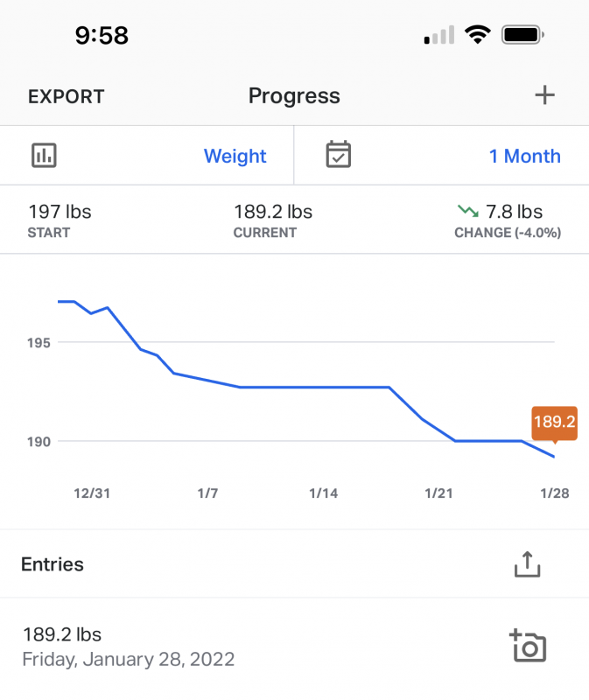The height and width of the screenshot is (700, 589).
Task: Tap the plus icon to add entry
Action: pos(544,95)
